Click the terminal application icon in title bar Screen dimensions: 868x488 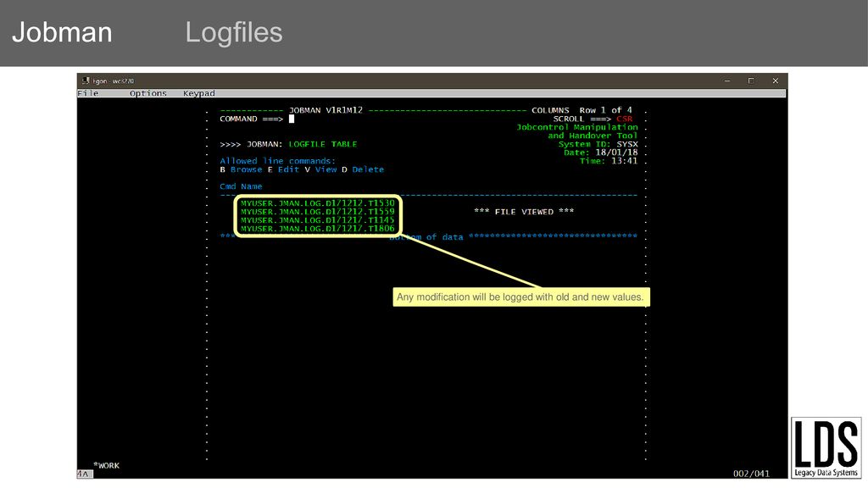86,80
